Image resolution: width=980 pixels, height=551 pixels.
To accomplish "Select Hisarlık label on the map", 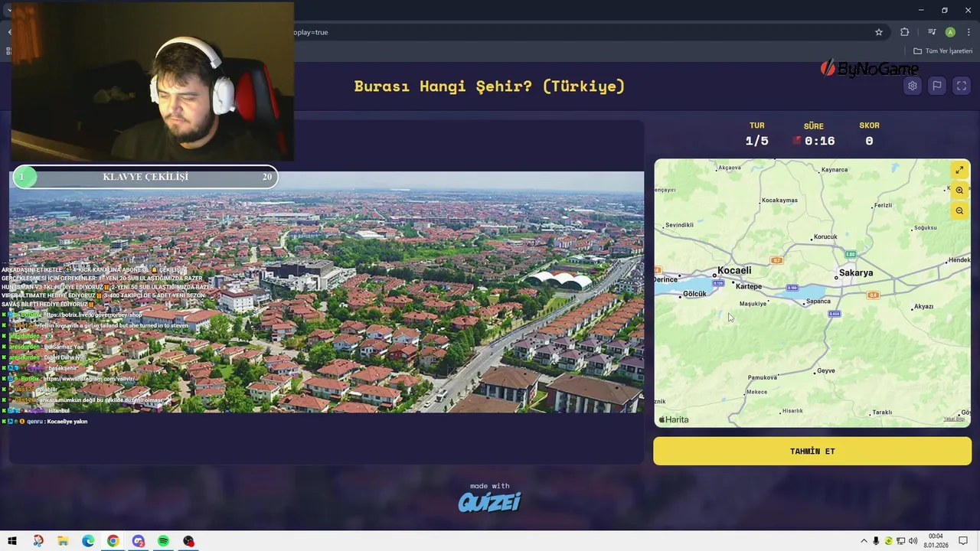I will click(792, 411).
